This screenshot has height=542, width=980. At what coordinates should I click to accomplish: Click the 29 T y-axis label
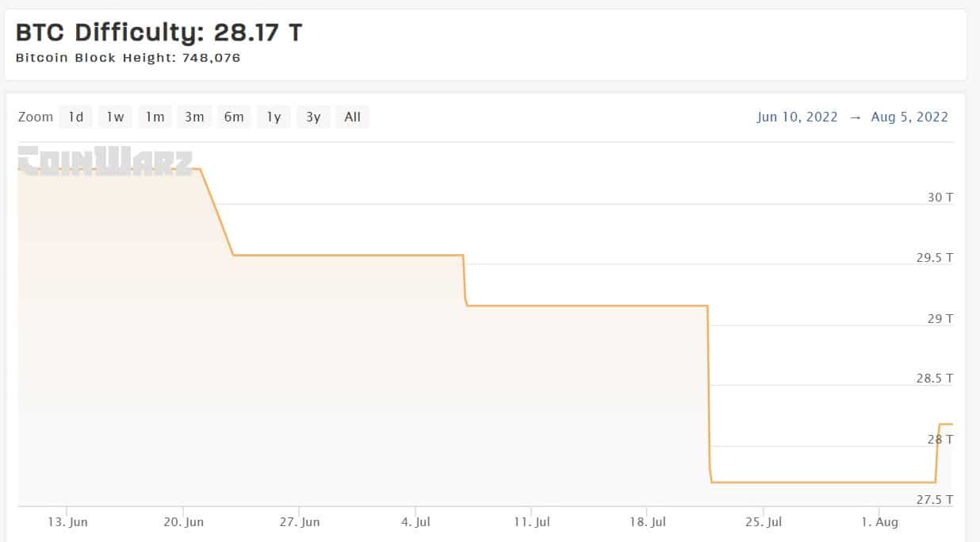point(940,318)
